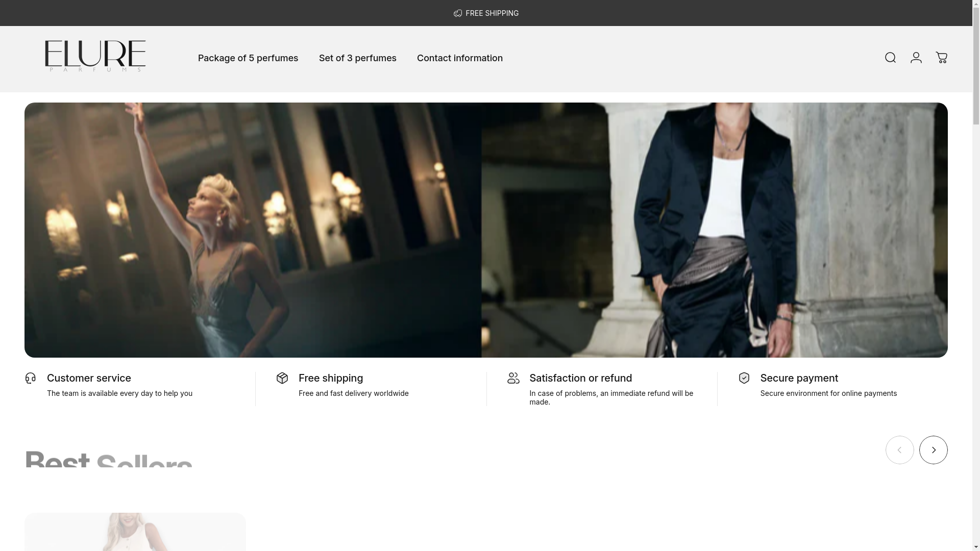
Task: Click the Elure Parfums logo
Action: point(95,56)
